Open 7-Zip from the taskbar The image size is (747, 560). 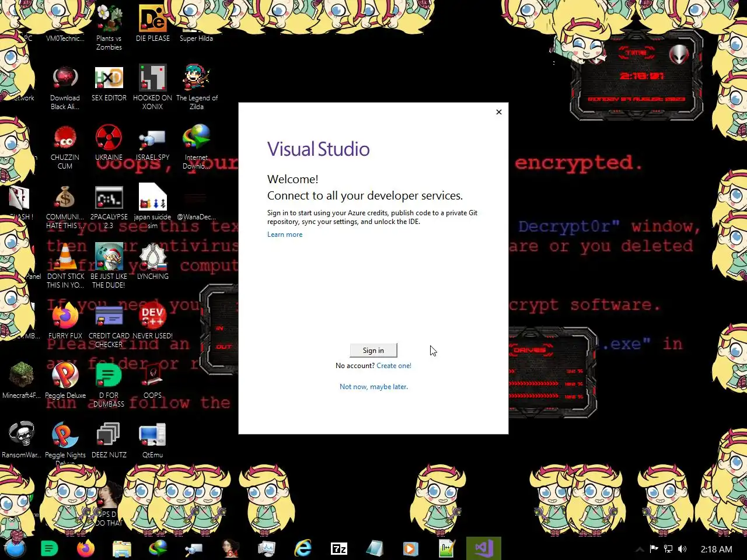339,548
